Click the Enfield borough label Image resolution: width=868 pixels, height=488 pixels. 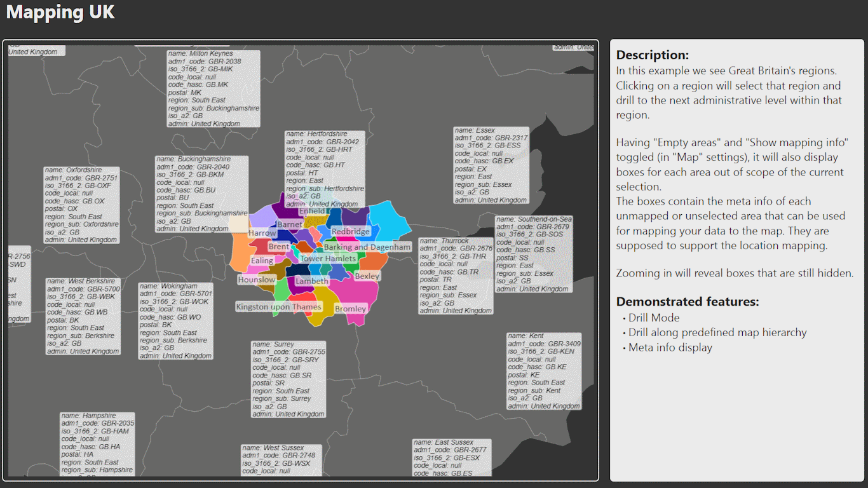(312, 211)
